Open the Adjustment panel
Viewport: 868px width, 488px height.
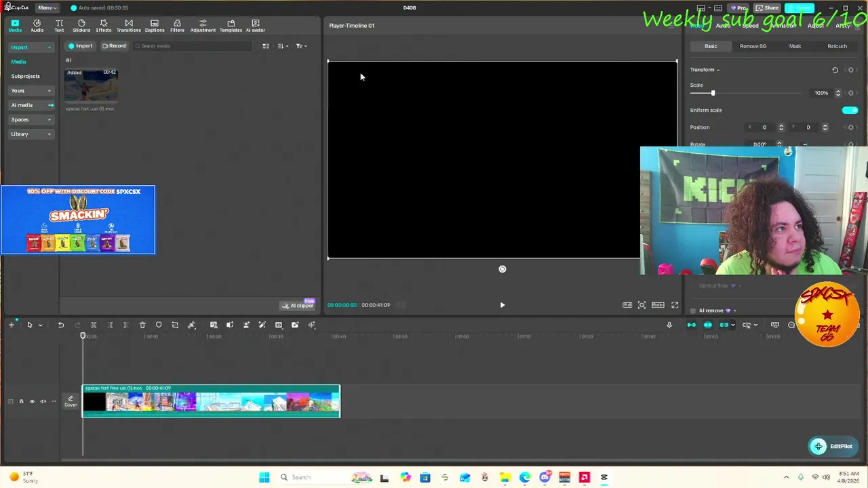[x=203, y=26]
